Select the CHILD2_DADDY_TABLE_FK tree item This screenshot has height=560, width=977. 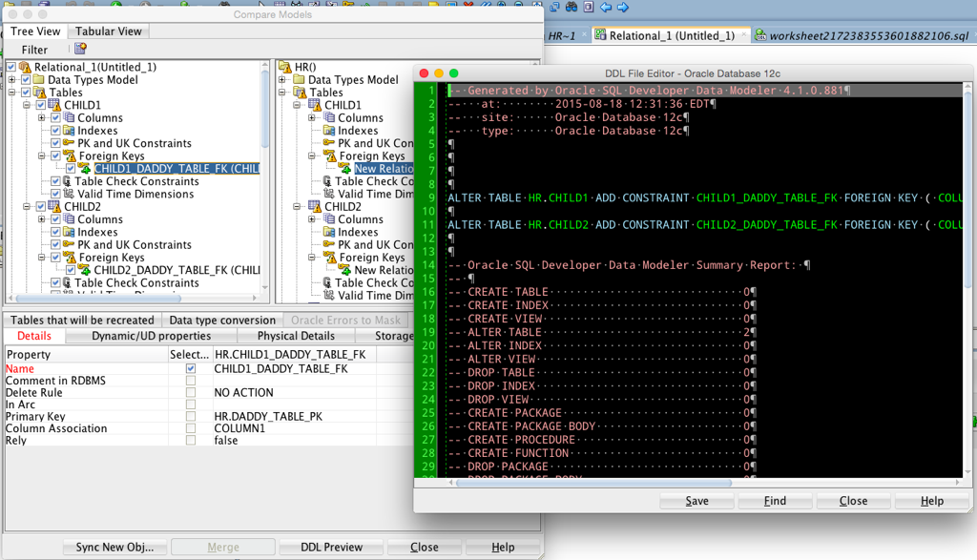click(177, 270)
